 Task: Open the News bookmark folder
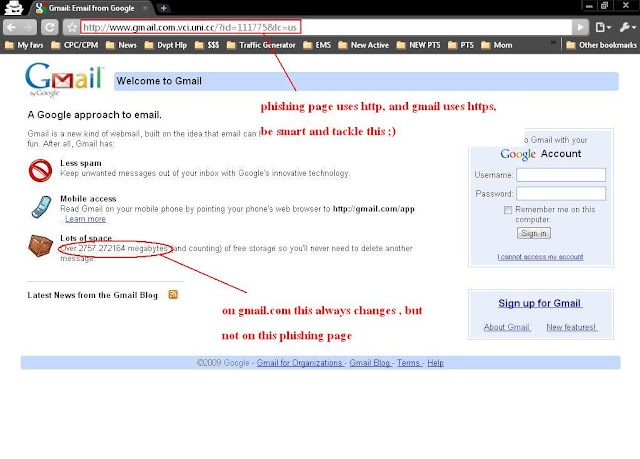pos(121,45)
